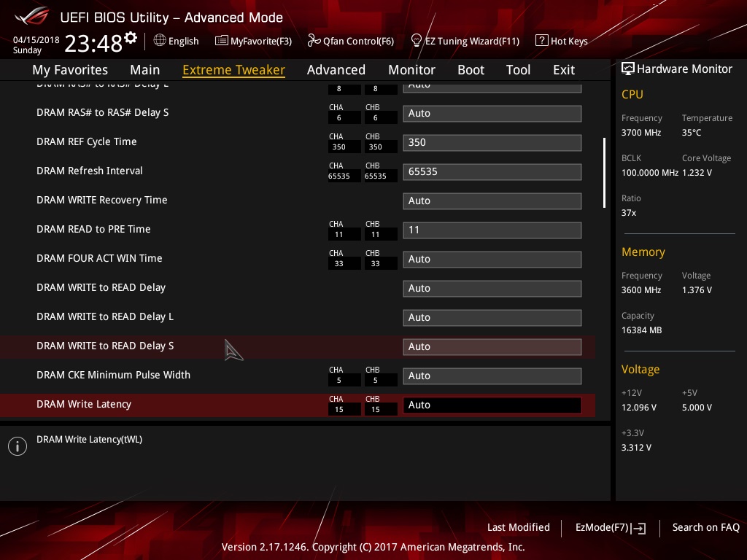747x560 pixels.
Task: Click the info icon in the help panel
Action: [18, 446]
